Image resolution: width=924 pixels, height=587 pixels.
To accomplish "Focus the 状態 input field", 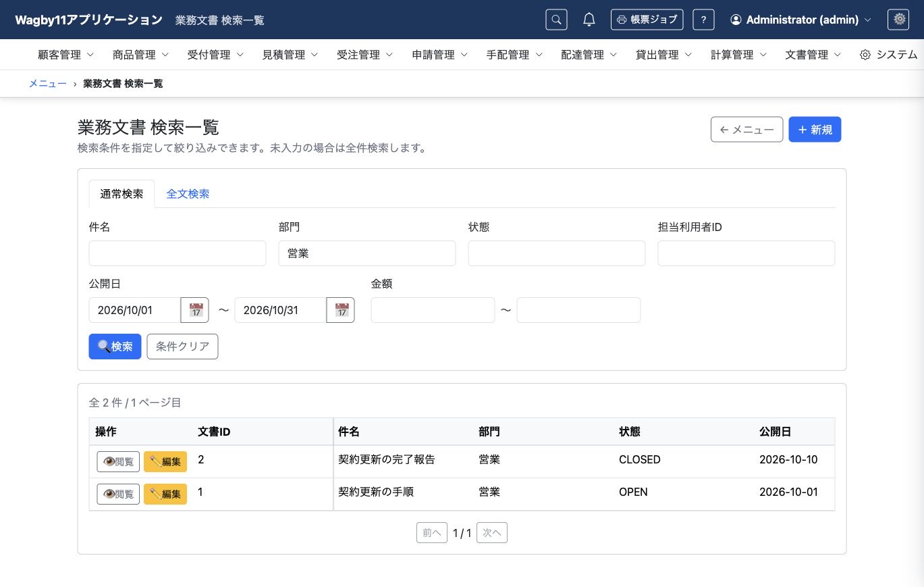I will [x=557, y=253].
